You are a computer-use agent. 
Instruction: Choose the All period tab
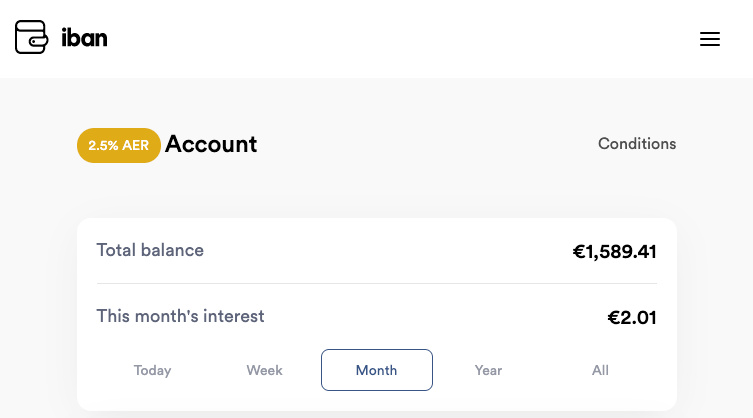[x=600, y=370]
